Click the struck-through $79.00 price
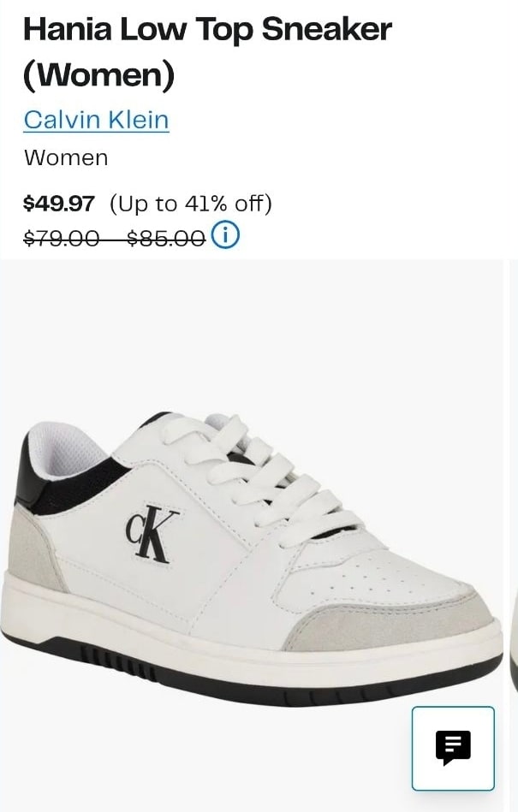 click(62, 238)
